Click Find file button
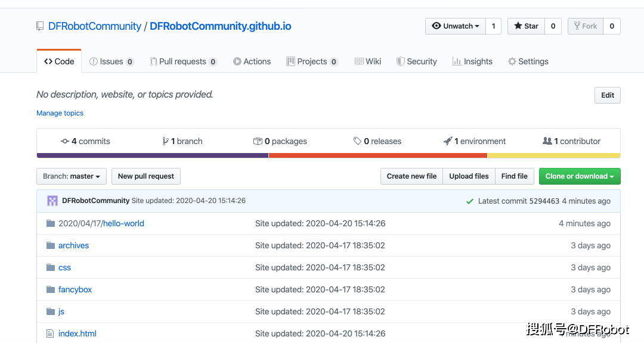The image size is (644, 343). [x=514, y=176]
